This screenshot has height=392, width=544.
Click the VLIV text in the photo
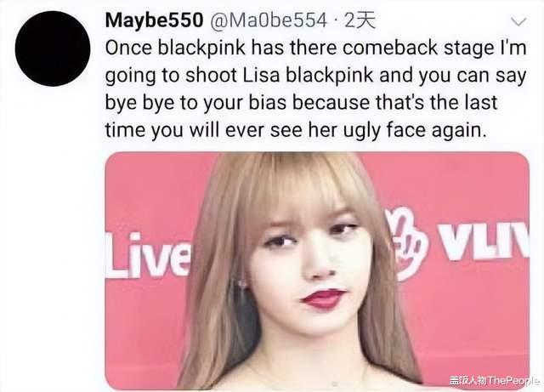point(484,241)
